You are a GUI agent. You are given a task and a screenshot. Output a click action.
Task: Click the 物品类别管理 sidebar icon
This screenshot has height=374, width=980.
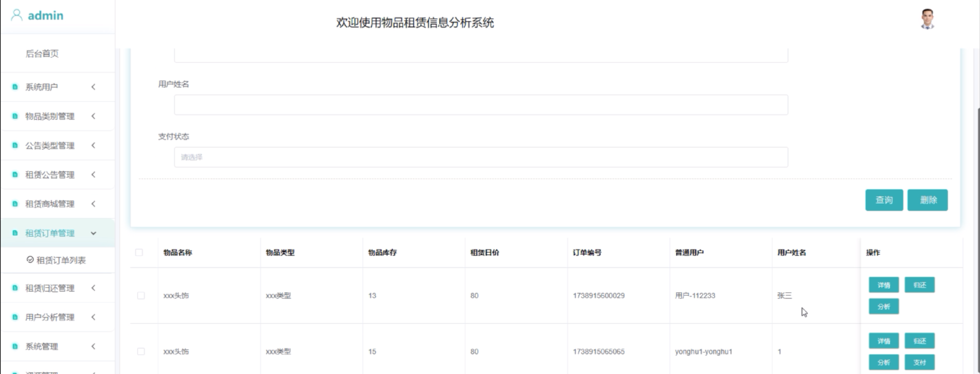[15, 116]
